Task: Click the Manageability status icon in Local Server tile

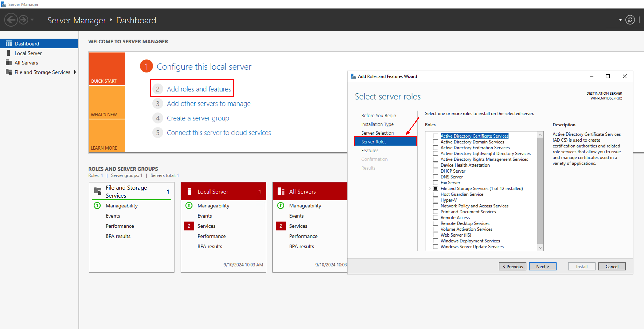Action: (189, 206)
